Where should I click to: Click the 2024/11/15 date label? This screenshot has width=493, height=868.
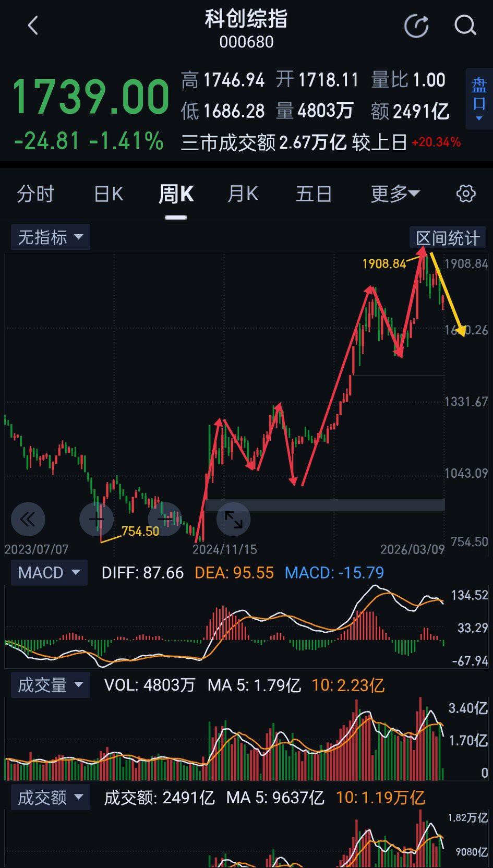pyautogui.click(x=225, y=549)
